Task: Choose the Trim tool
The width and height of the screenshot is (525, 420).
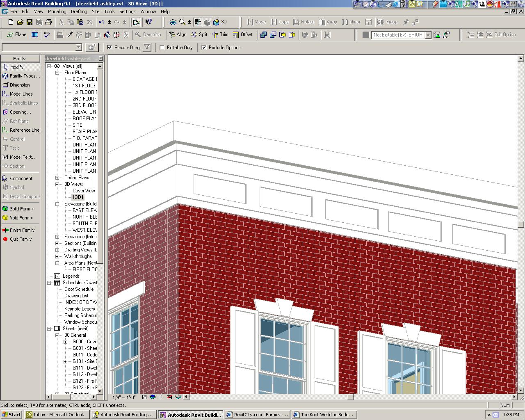Action: (220, 35)
